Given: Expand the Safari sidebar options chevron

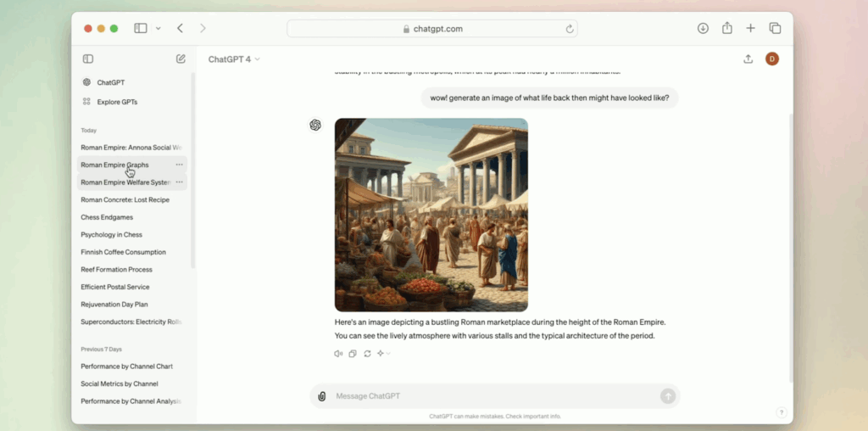Looking at the screenshot, I should (x=158, y=28).
